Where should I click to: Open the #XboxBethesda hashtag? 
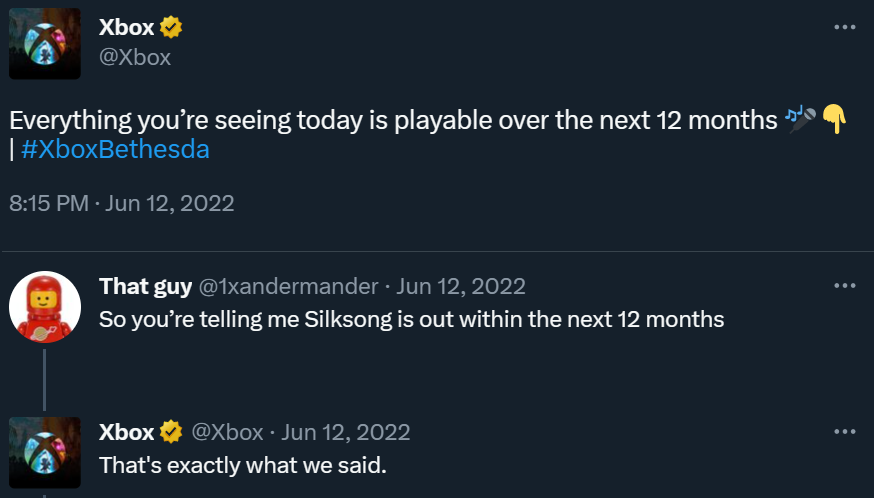114,149
